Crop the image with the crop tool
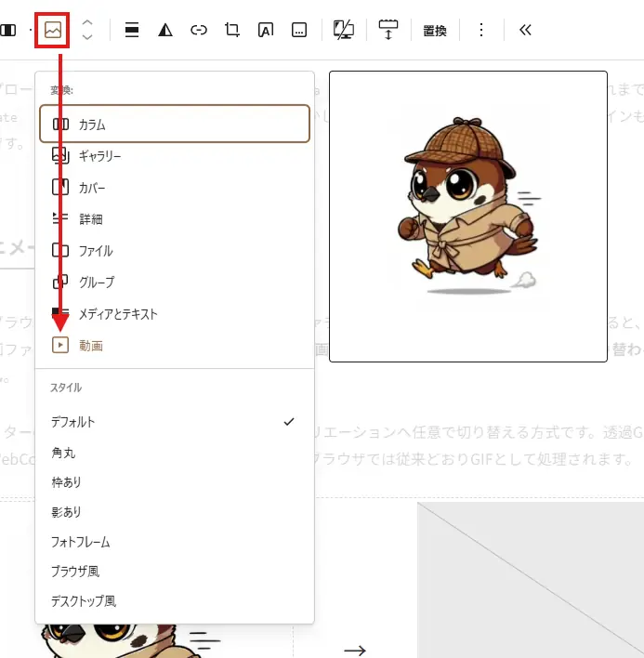 click(x=232, y=30)
